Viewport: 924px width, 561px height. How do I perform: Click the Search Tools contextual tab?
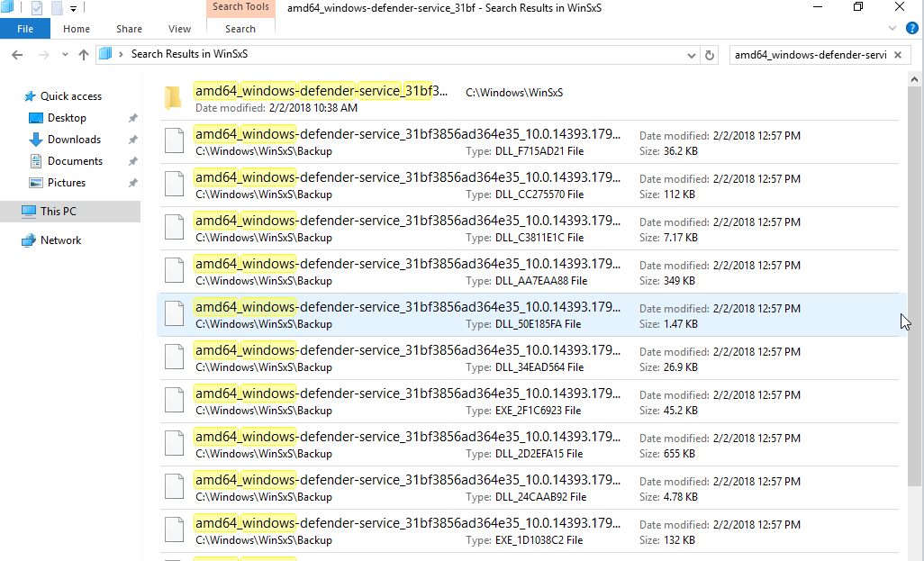coord(240,7)
